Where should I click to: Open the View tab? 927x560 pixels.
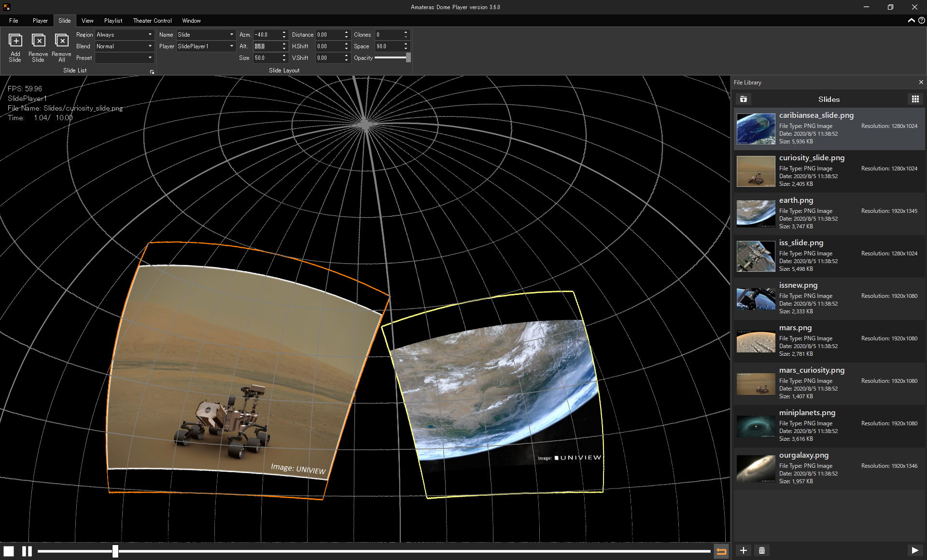(x=87, y=20)
